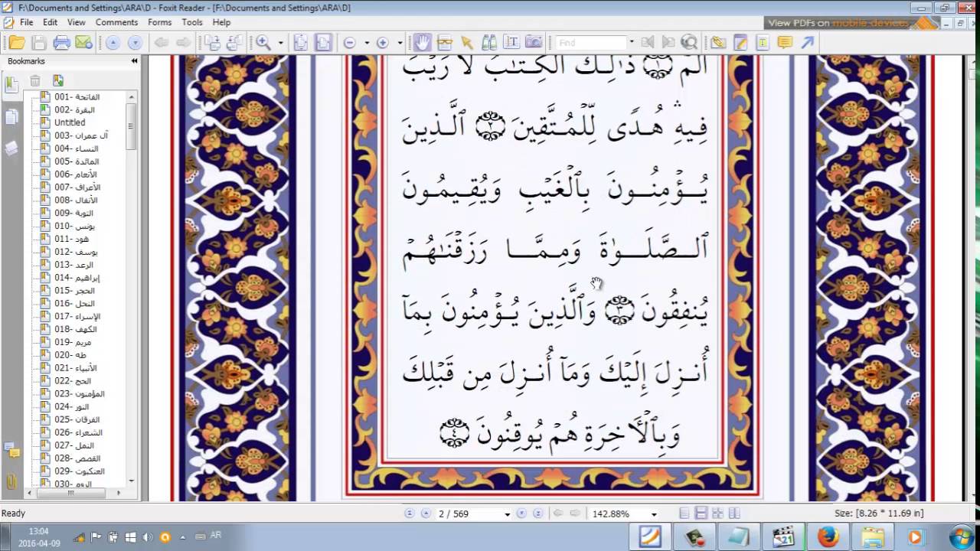Go to last page in status bar
The height and width of the screenshot is (551, 980).
point(538,514)
